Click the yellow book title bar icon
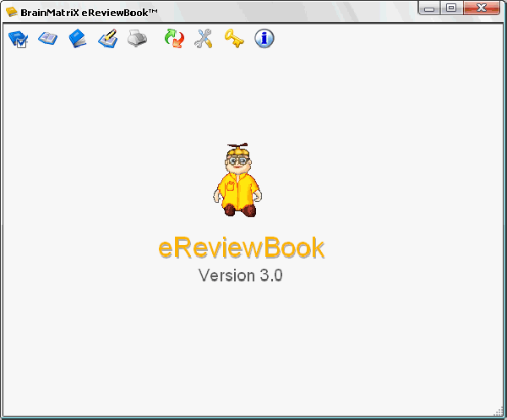Image resolution: width=507 pixels, height=420 pixels. pos(11,12)
